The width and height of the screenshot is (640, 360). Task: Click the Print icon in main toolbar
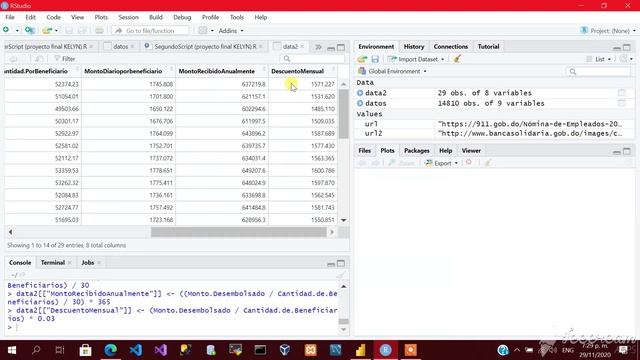click(x=99, y=31)
